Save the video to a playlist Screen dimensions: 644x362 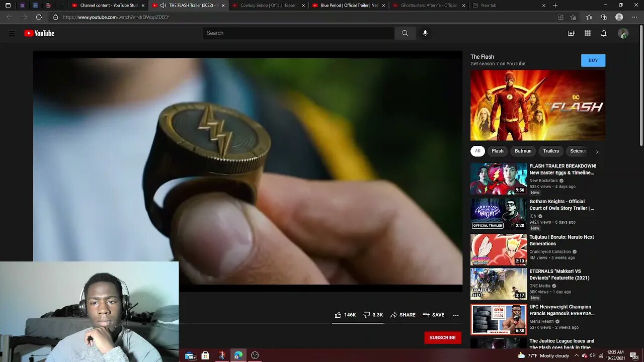coord(434,315)
